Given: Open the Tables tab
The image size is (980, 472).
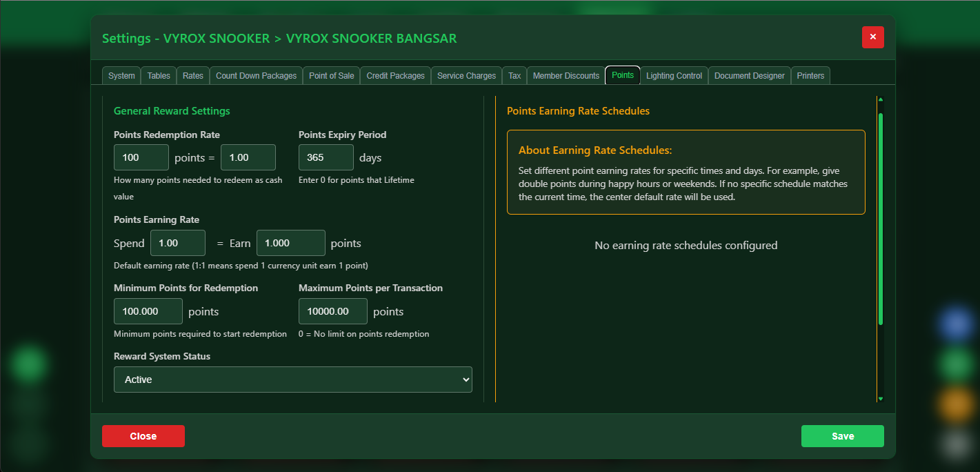Looking at the screenshot, I should pyautogui.click(x=159, y=75).
